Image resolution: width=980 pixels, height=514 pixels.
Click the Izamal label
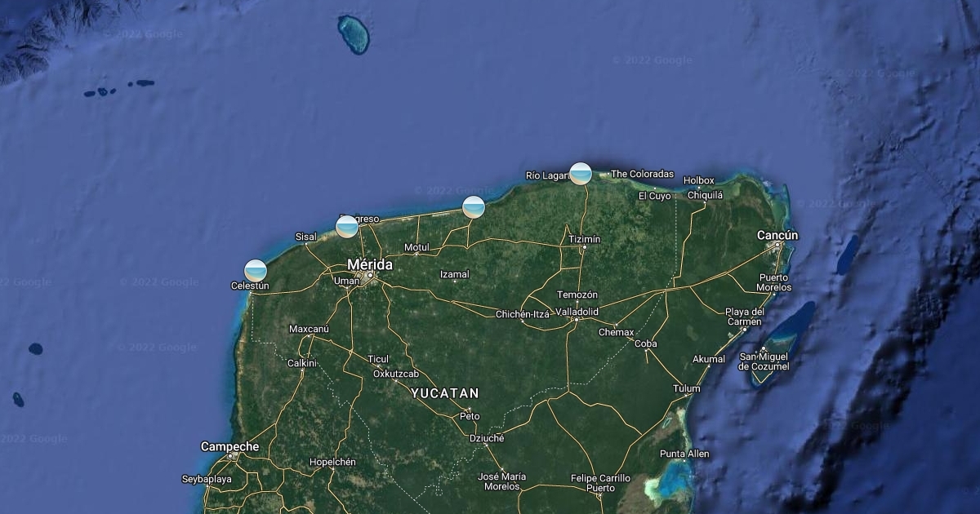point(455,275)
